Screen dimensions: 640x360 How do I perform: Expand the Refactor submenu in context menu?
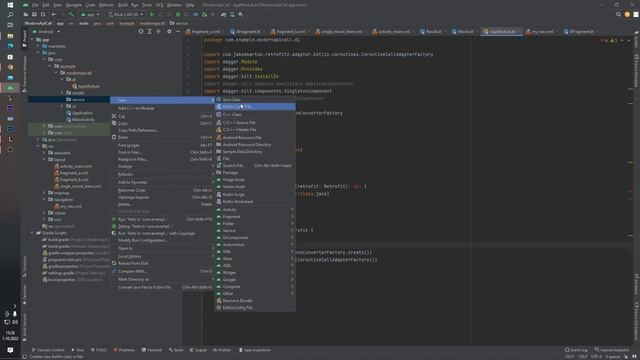click(x=162, y=174)
